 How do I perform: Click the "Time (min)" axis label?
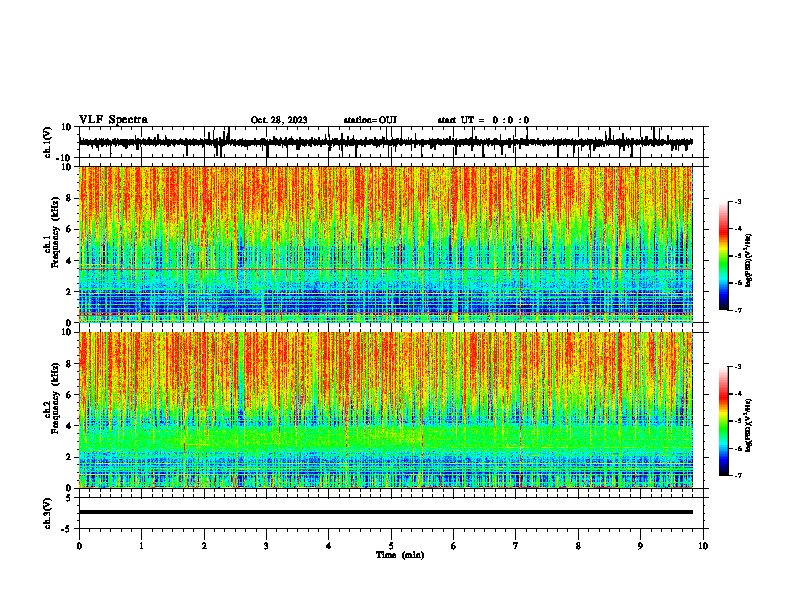(400, 555)
